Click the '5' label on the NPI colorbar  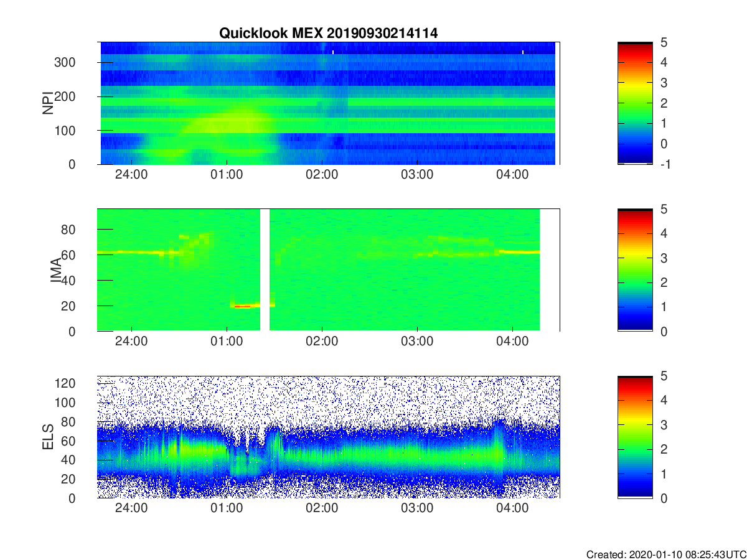click(664, 42)
